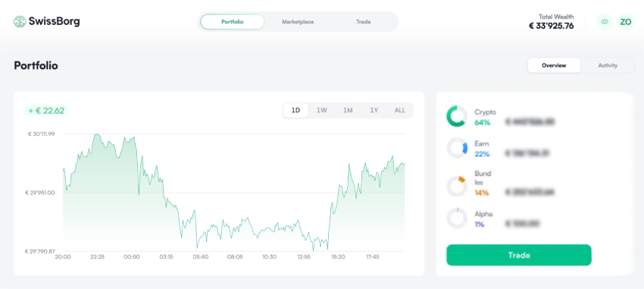
Task: Click the € 30'111.99 axis value
Action: [x=41, y=134]
